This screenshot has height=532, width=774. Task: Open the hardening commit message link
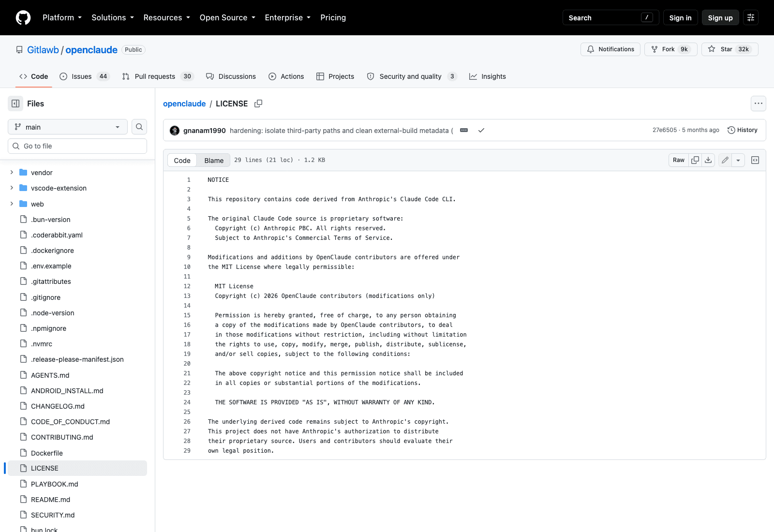click(342, 131)
